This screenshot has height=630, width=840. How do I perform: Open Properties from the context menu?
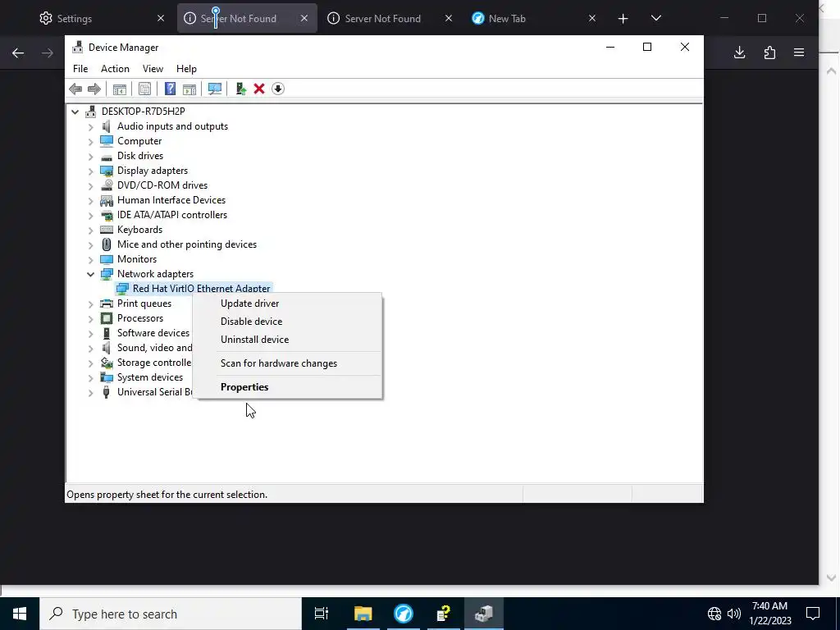click(288, 387)
